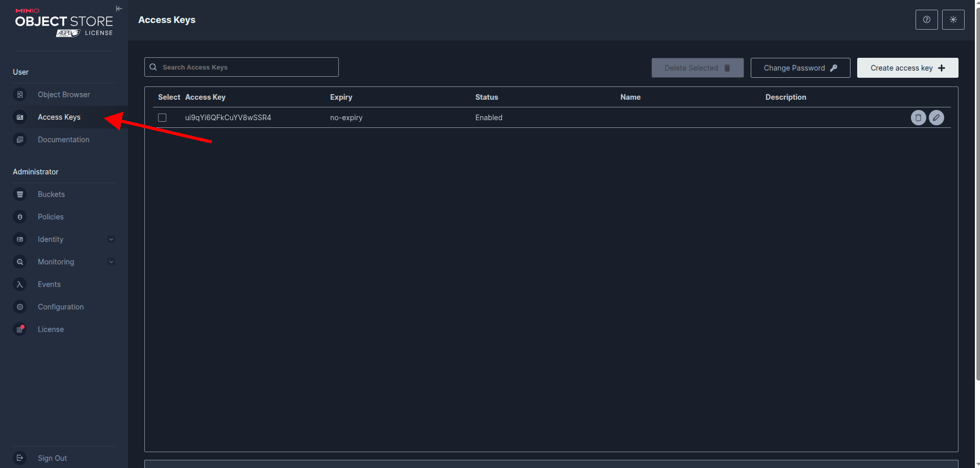Collapse the sidebar with the arrow icon

click(x=119, y=9)
